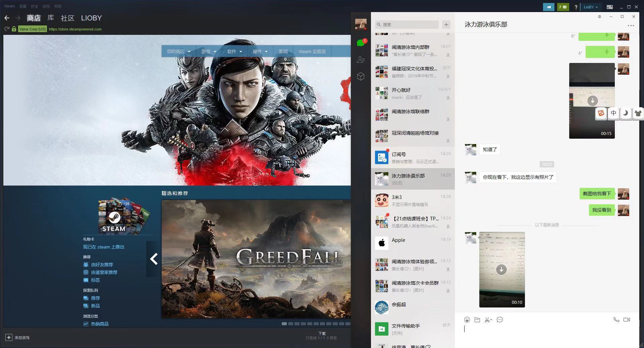
Task: Open 开心就好 group chat
Action: (413, 93)
